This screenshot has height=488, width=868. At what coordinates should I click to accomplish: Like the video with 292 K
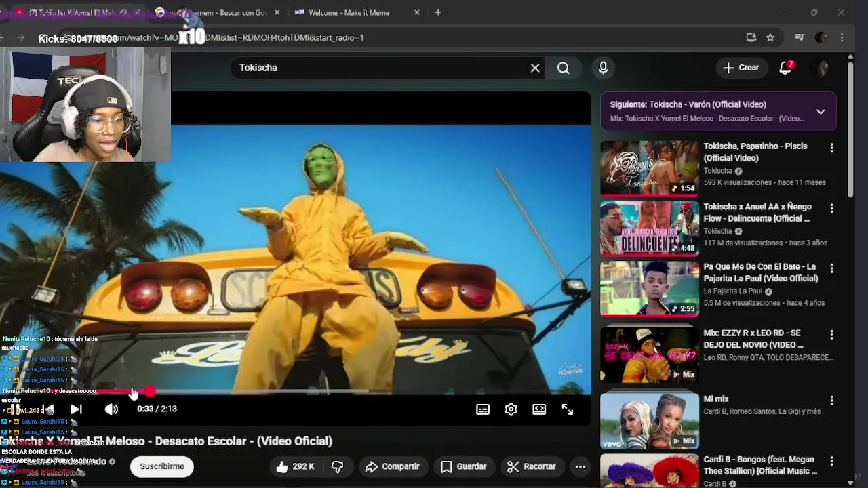(295, 466)
